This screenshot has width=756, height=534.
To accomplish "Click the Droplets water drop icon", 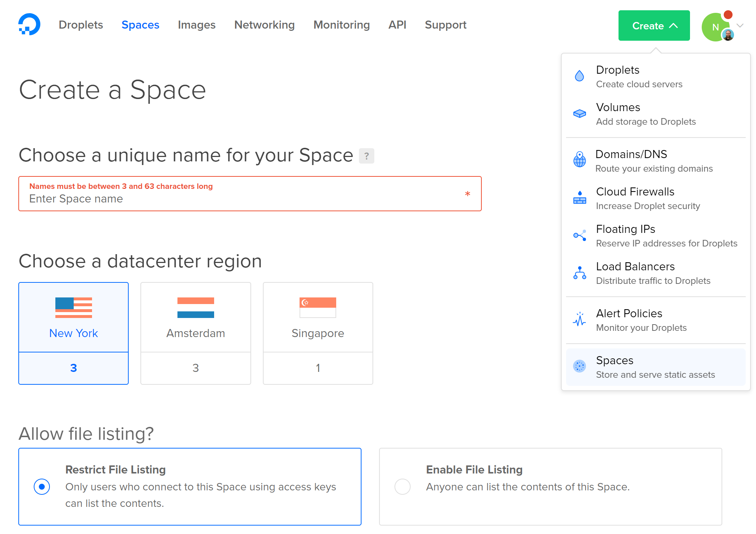I will pyautogui.click(x=579, y=76).
